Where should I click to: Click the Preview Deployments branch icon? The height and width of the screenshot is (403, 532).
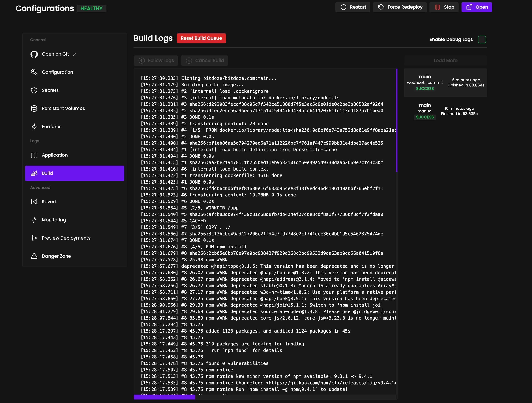[34, 238]
